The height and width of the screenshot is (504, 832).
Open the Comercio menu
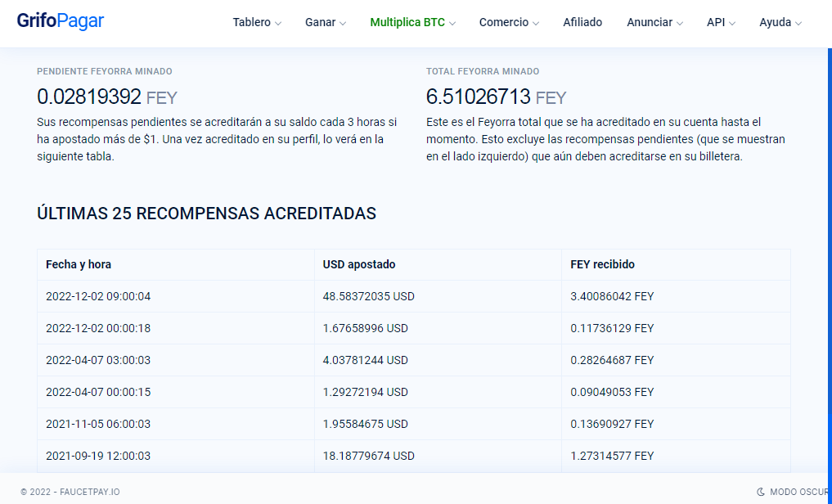509,22
